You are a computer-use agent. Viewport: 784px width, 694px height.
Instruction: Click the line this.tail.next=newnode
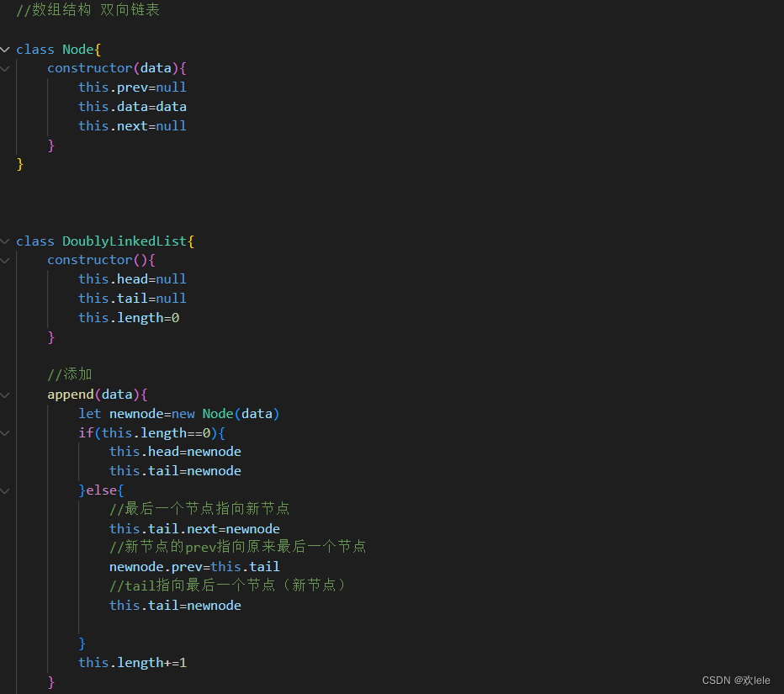[x=195, y=528]
